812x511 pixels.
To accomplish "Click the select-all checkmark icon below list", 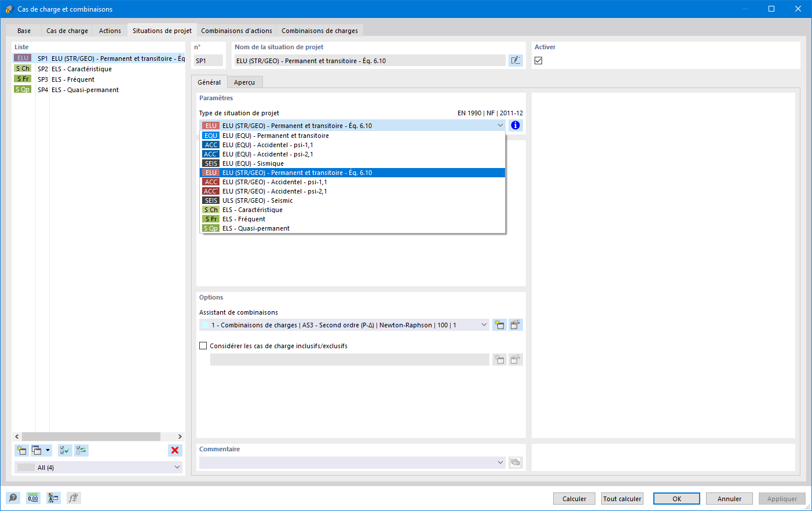I will [x=65, y=450].
